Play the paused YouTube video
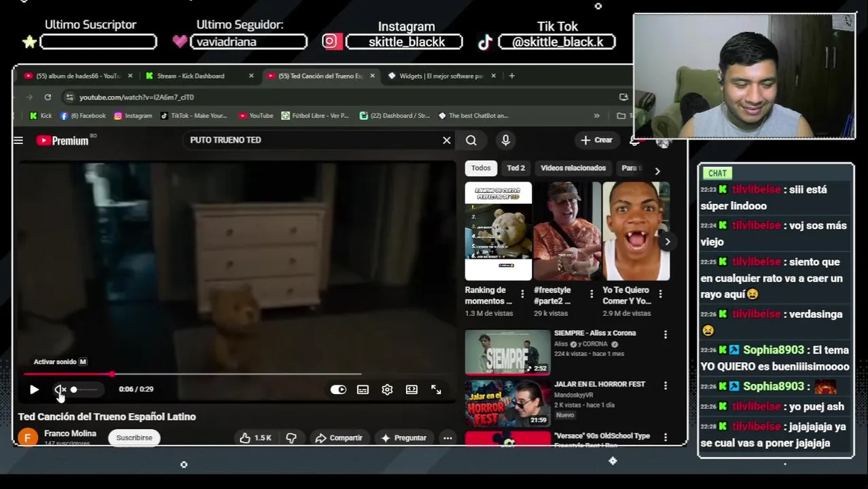 (x=34, y=389)
